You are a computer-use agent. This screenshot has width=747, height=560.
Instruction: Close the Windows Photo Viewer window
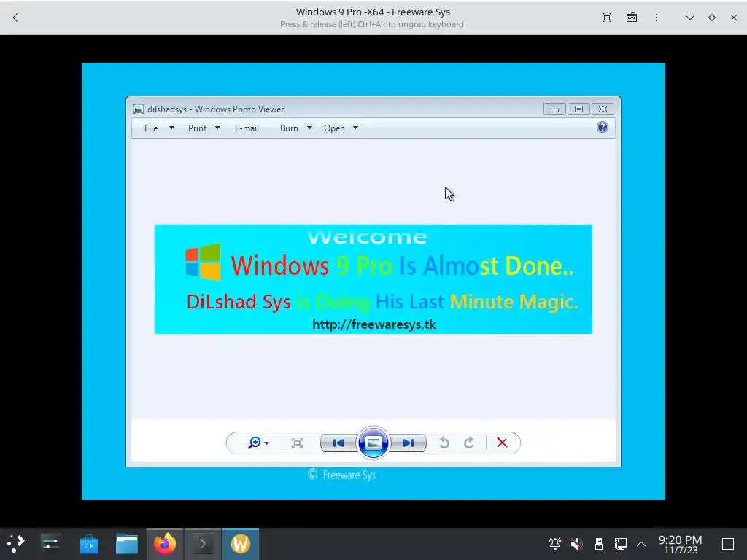point(603,109)
